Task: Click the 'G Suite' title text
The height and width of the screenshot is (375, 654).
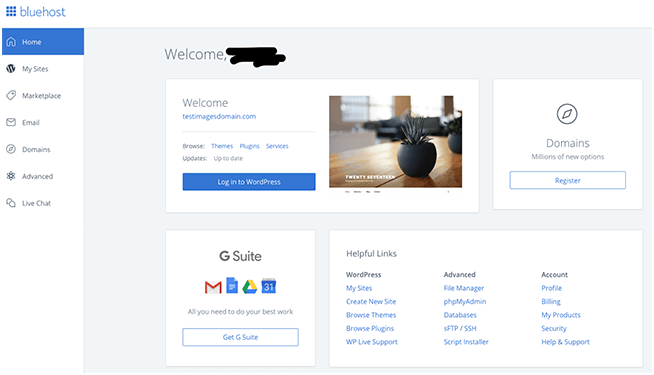Action: pyautogui.click(x=240, y=256)
